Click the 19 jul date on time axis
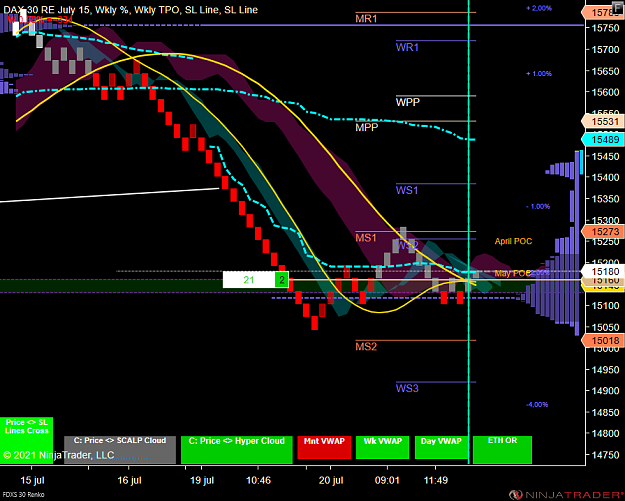The height and width of the screenshot is (501, 625). [202, 480]
